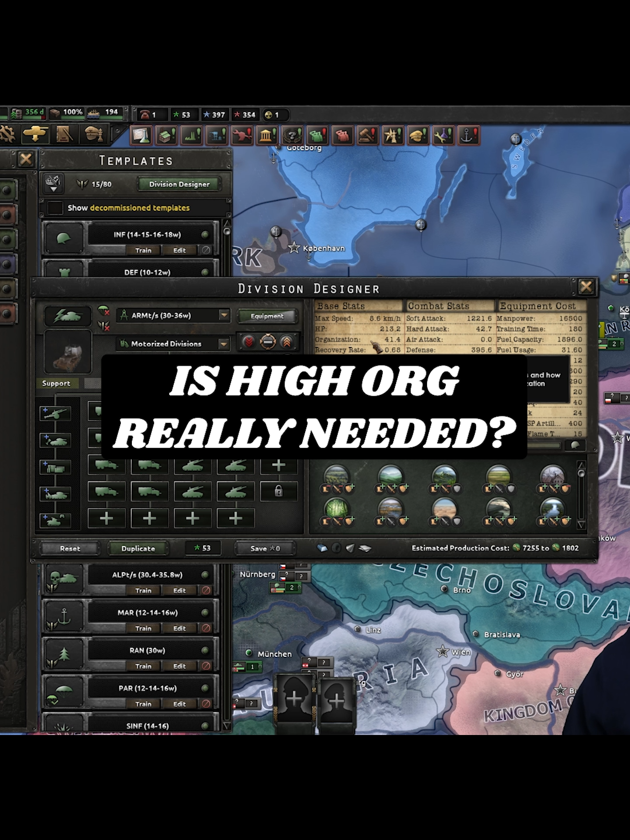630x840 pixels.
Task: Click the anchor naval alert icon
Action: (x=468, y=135)
